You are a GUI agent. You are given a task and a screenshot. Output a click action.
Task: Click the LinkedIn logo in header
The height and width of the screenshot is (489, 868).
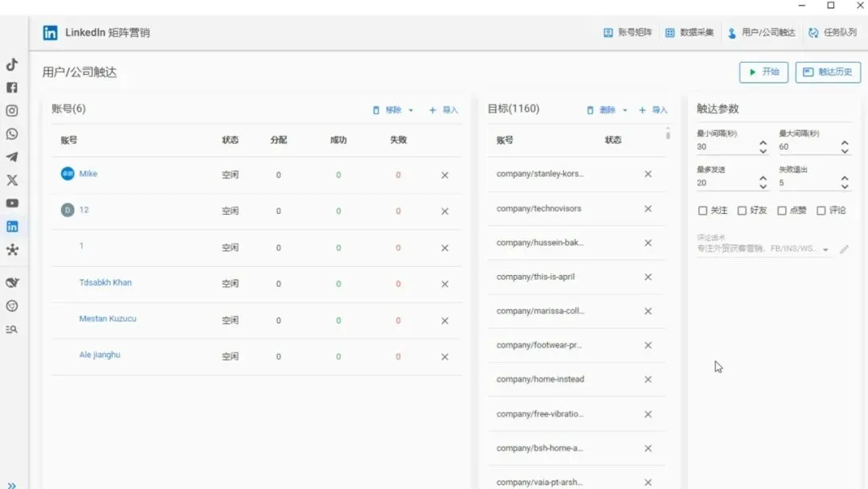(x=50, y=33)
